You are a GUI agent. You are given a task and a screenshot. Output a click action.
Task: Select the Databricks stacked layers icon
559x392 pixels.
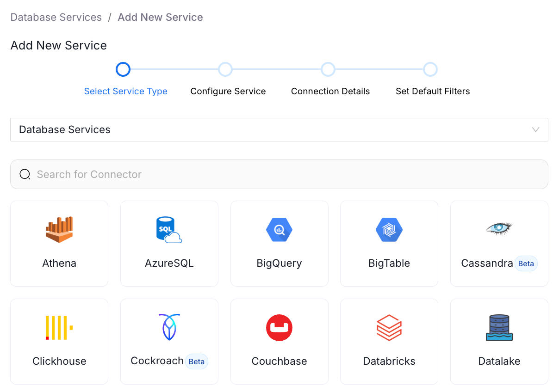(389, 328)
